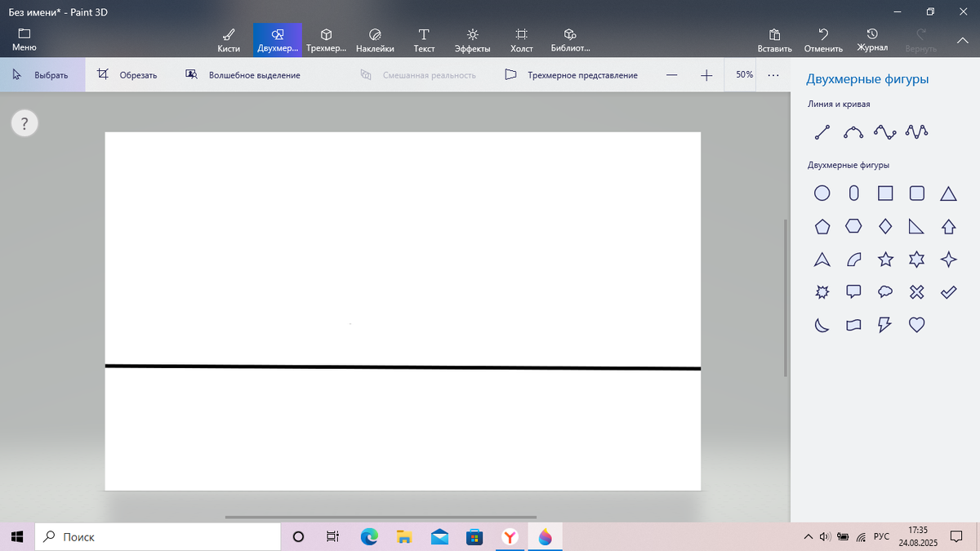Activate the Выбрать select tool

point(41,75)
